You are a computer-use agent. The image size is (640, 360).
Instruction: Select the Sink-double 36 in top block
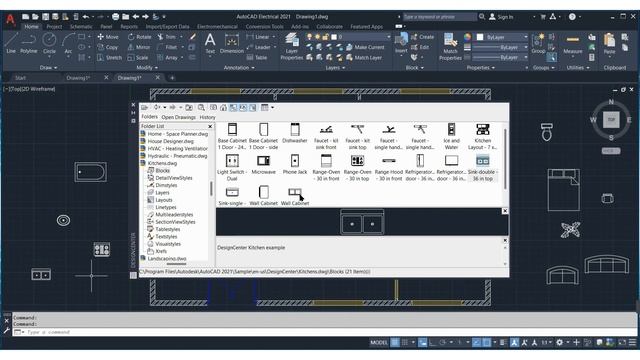click(x=482, y=168)
